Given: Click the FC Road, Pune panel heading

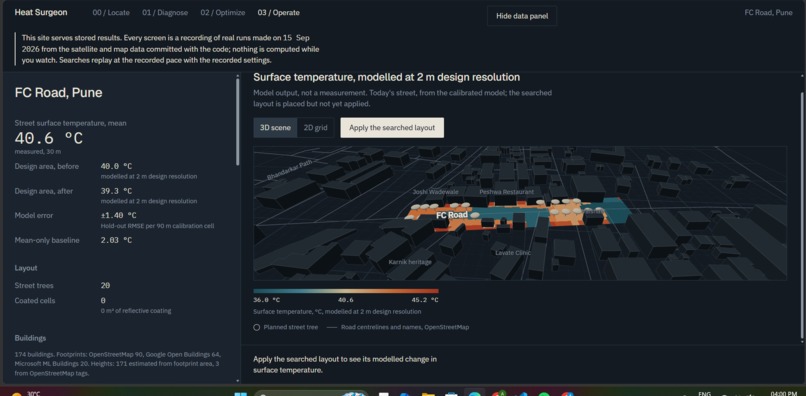Looking at the screenshot, I should coord(58,93).
